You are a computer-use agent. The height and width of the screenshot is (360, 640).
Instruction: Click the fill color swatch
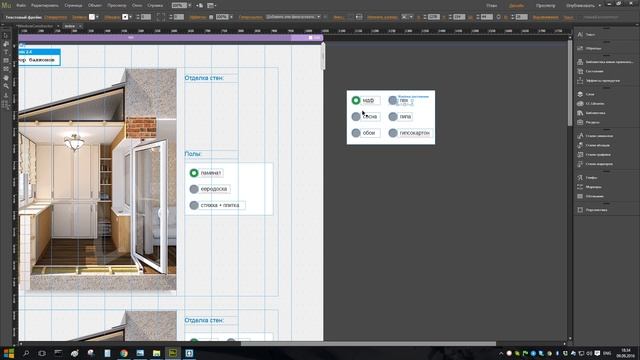92,17
